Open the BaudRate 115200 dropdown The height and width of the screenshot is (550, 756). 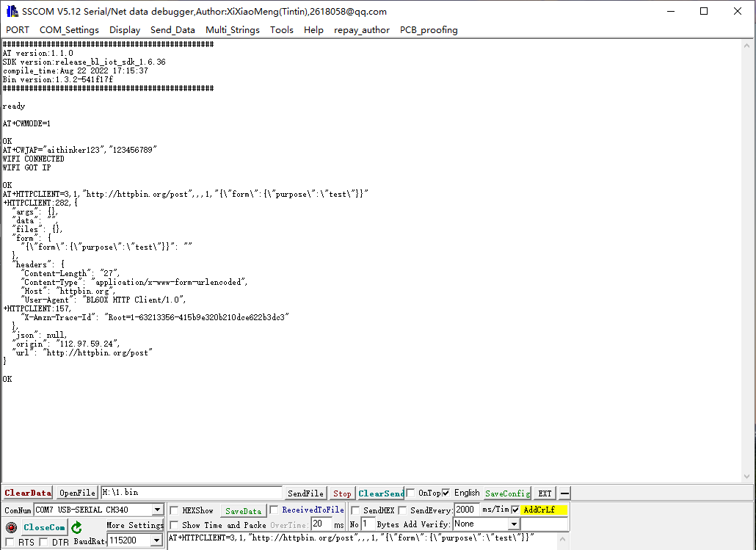click(x=156, y=540)
